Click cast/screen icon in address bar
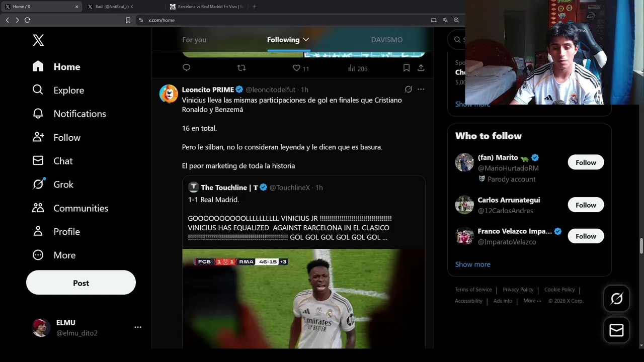 tap(434, 20)
